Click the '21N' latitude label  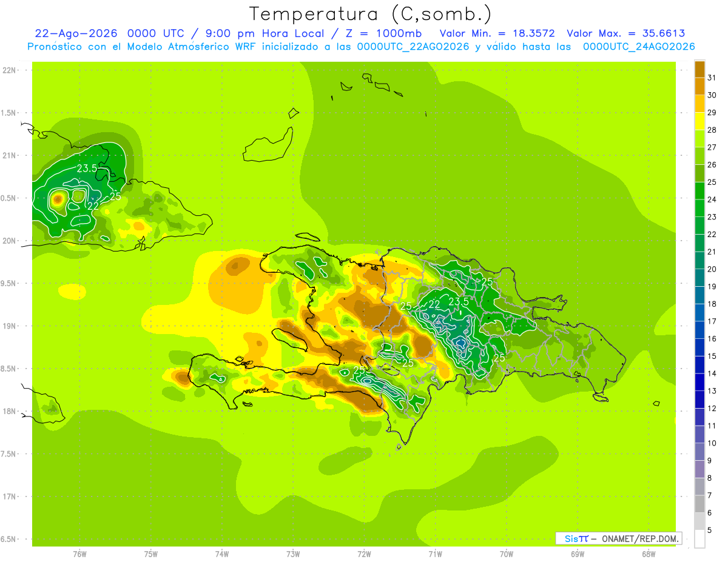coord(10,156)
